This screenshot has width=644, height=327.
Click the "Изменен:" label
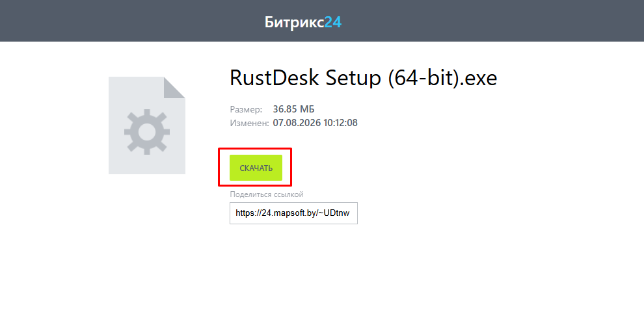(x=249, y=123)
